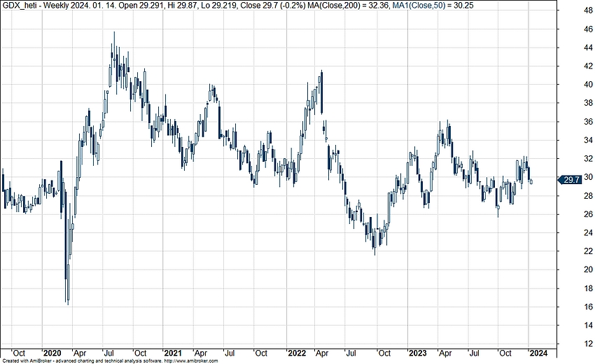Screen dimensions: 595x364
Task: Click the 44 price axis label
Action: [x=588, y=48]
